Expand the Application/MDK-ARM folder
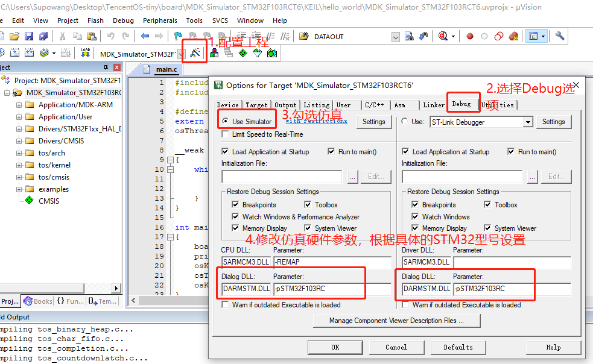This screenshot has height=364, width=593. click(19, 105)
